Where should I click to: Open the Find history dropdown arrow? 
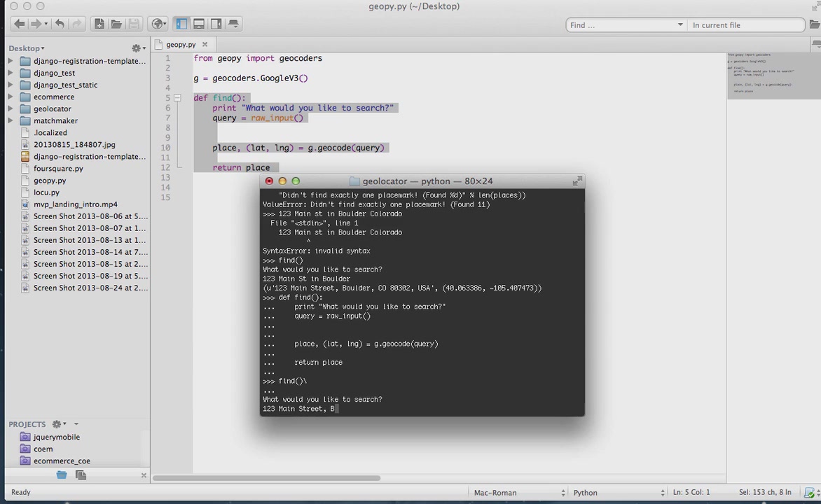[680, 24]
